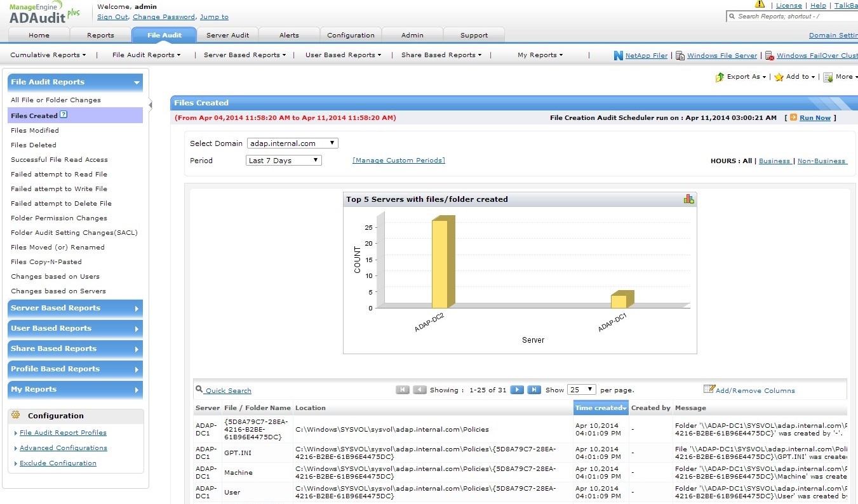Image resolution: width=858 pixels, height=504 pixels.
Task: Click the Run Now link
Action: click(x=815, y=118)
